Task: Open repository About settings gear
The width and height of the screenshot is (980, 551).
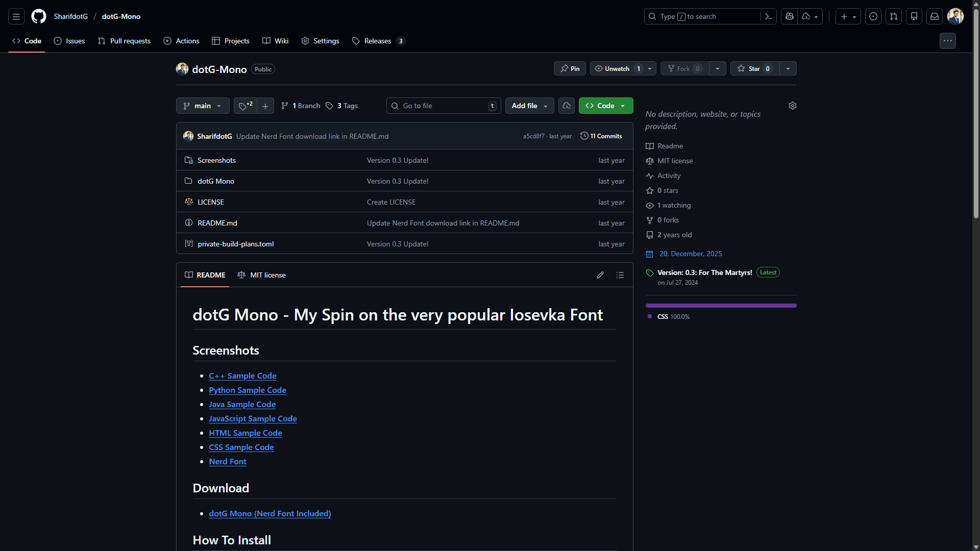Action: 792,106
